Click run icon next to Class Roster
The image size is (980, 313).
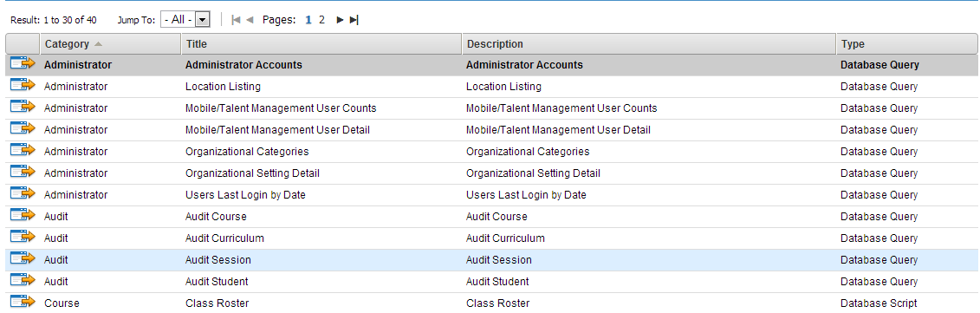click(23, 303)
